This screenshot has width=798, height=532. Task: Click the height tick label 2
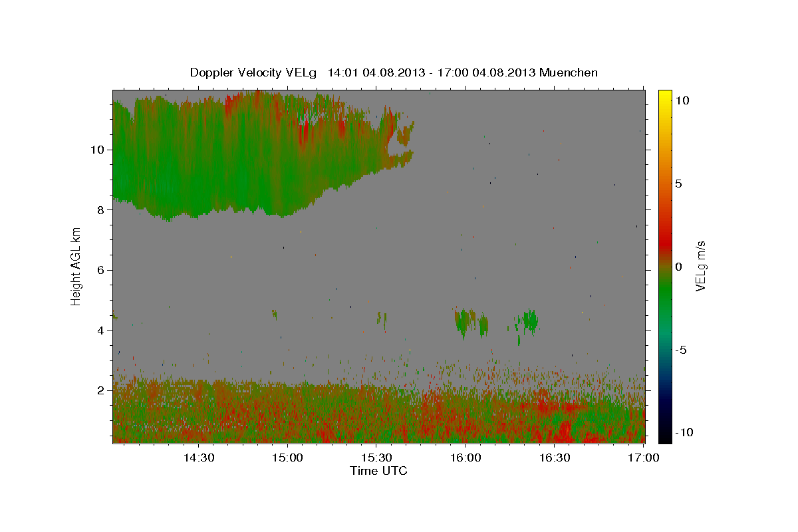102,390
